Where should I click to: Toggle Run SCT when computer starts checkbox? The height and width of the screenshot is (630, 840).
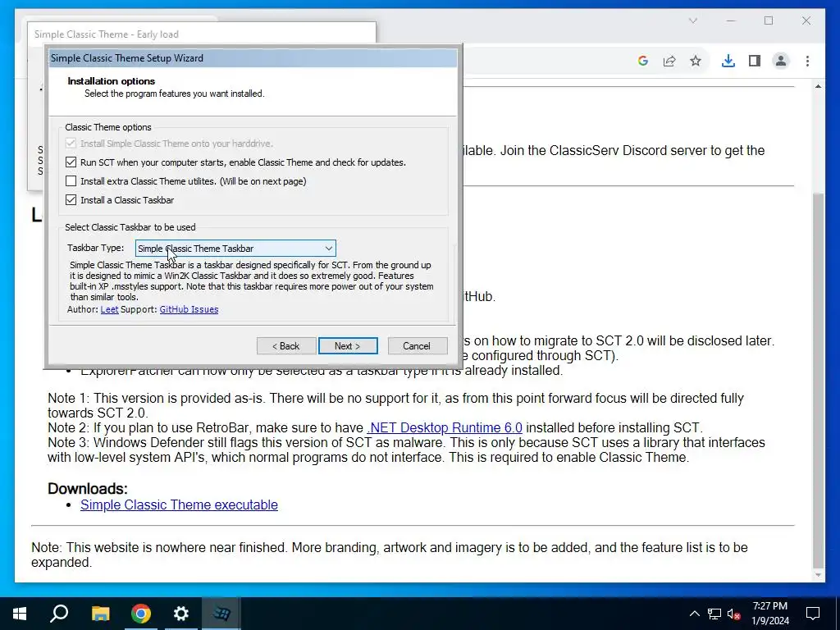(x=71, y=162)
